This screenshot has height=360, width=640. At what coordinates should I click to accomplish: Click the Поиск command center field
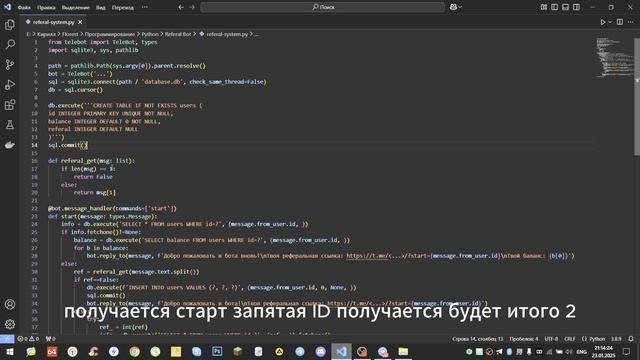(x=322, y=7)
